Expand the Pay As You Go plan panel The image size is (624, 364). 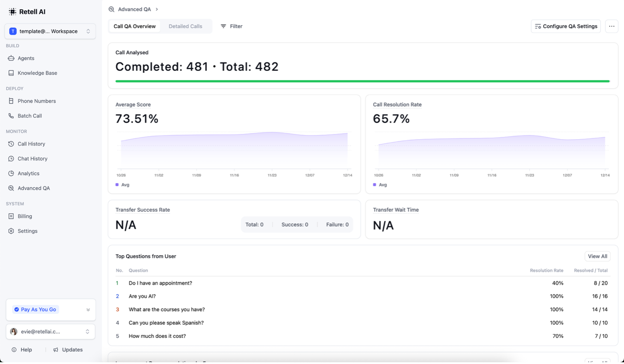88,309
